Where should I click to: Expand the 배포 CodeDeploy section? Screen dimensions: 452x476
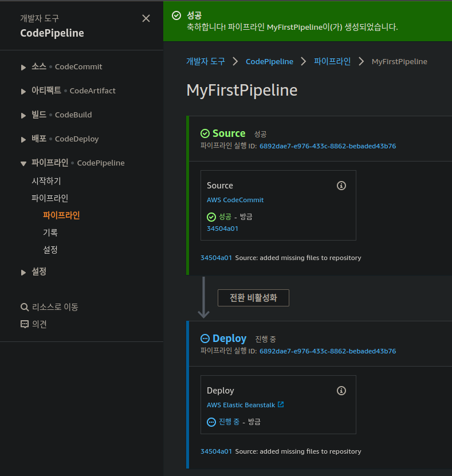(x=23, y=139)
